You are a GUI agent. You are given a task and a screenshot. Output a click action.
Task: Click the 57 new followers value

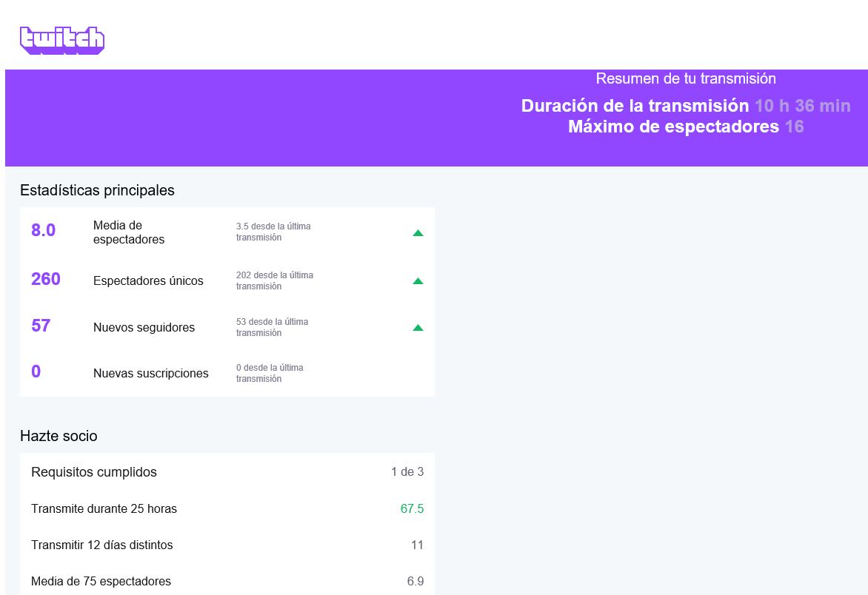pyautogui.click(x=41, y=325)
